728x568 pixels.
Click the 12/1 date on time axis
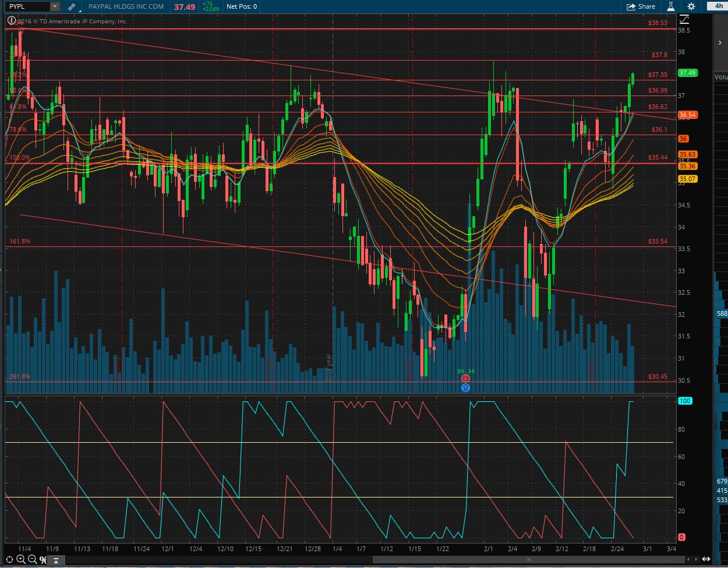pos(168,549)
